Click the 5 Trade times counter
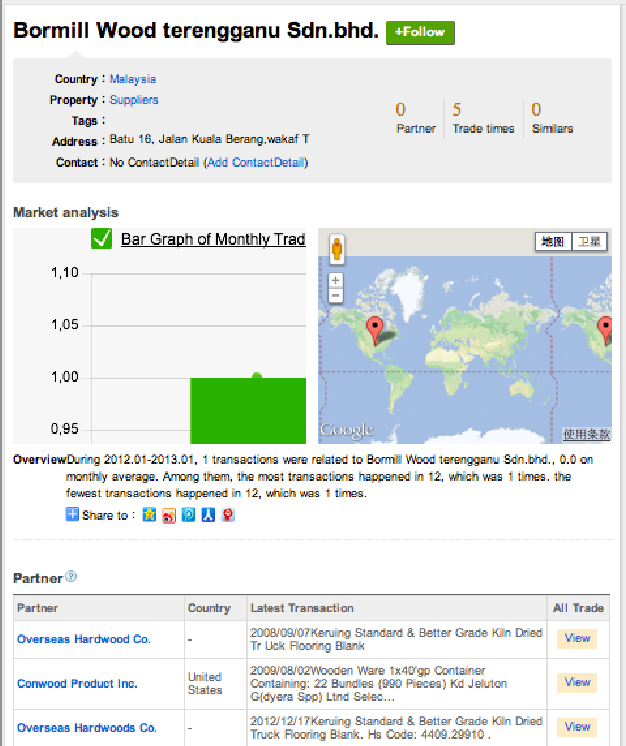This screenshot has width=626, height=746. point(483,118)
